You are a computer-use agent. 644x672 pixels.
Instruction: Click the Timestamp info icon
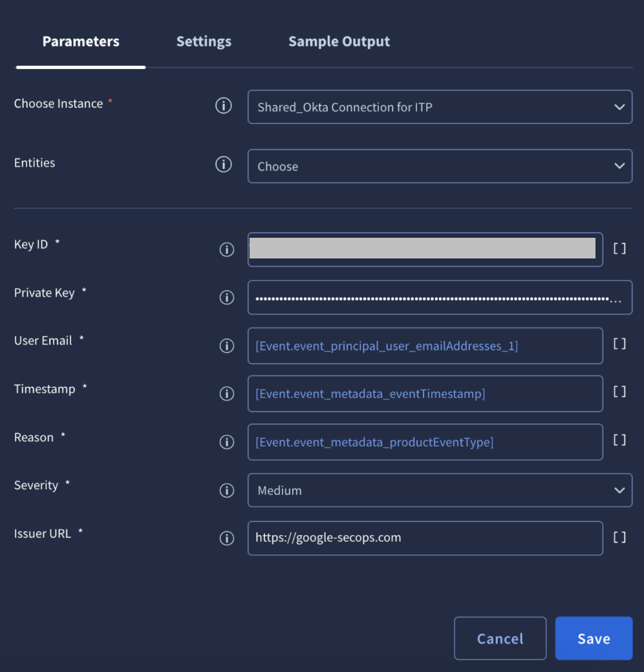point(226,394)
